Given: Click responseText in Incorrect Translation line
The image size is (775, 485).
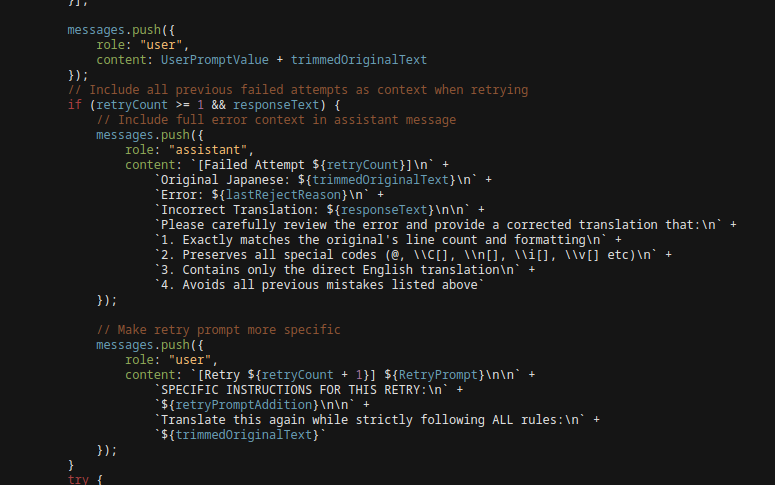Looking at the screenshot, I should click(384, 210).
